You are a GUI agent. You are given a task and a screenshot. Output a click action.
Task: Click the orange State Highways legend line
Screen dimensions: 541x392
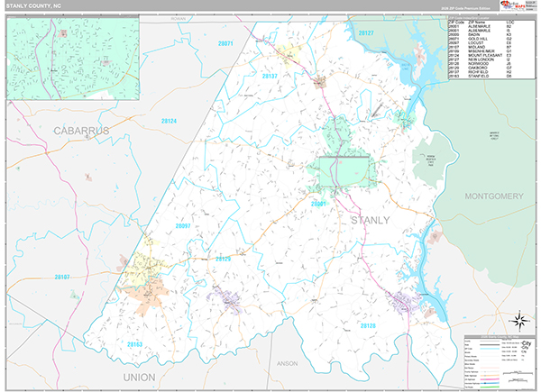(x=490, y=376)
